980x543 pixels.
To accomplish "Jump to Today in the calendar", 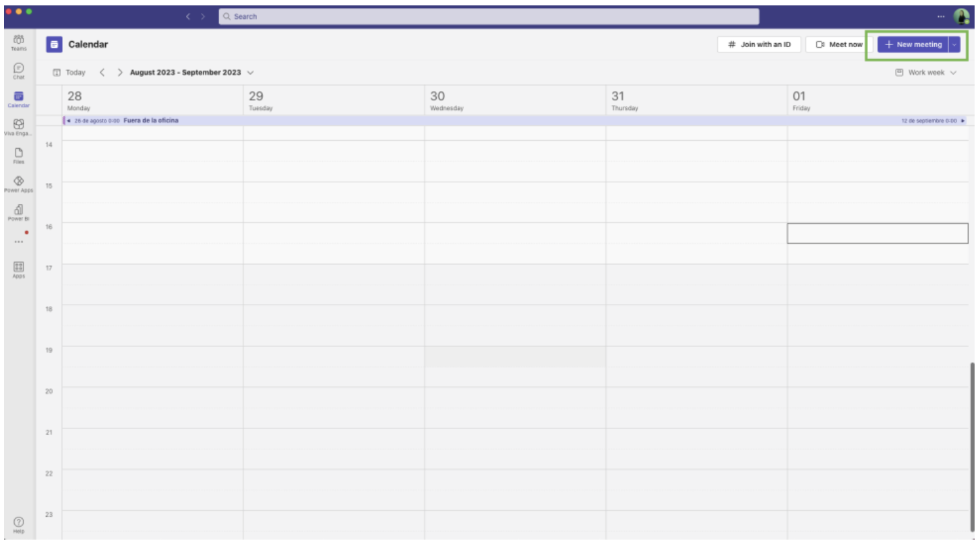I will pos(69,73).
